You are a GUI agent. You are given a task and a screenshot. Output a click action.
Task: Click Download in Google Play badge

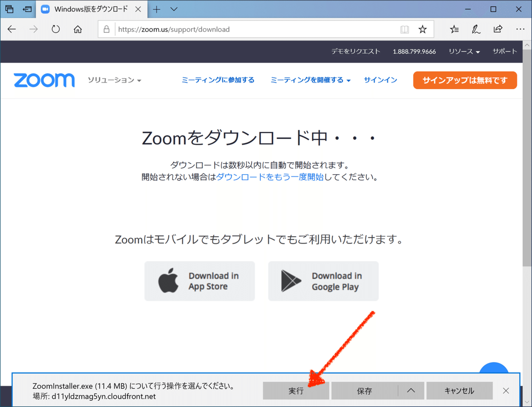[323, 281]
